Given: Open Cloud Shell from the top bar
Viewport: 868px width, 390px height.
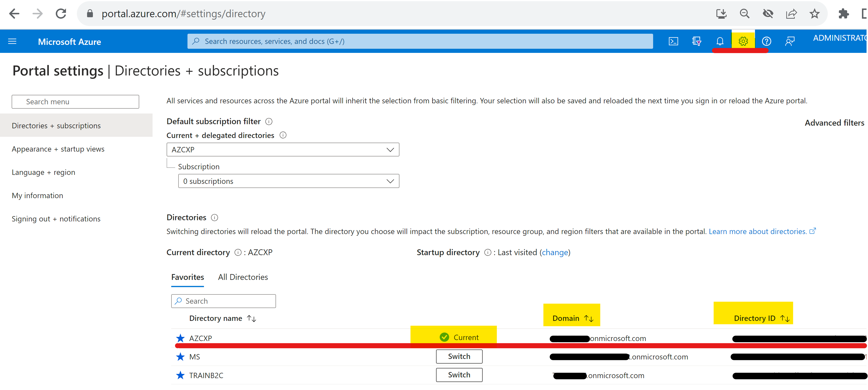Looking at the screenshot, I should click(x=673, y=41).
